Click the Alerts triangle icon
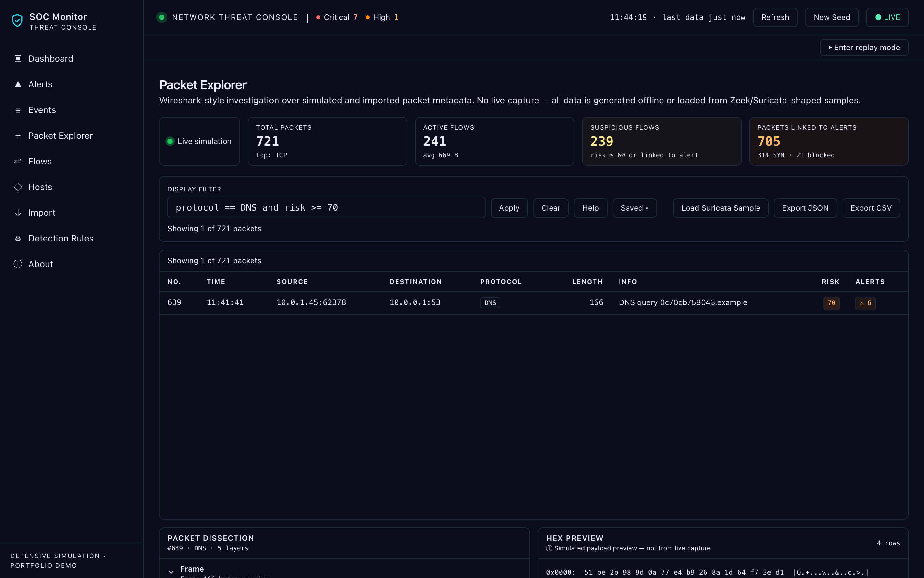 coord(18,84)
